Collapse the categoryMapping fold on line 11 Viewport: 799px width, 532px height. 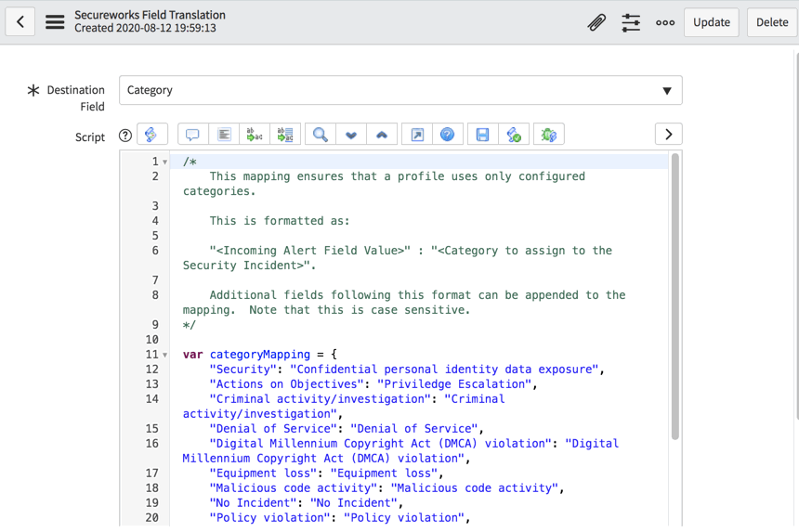(164, 355)
